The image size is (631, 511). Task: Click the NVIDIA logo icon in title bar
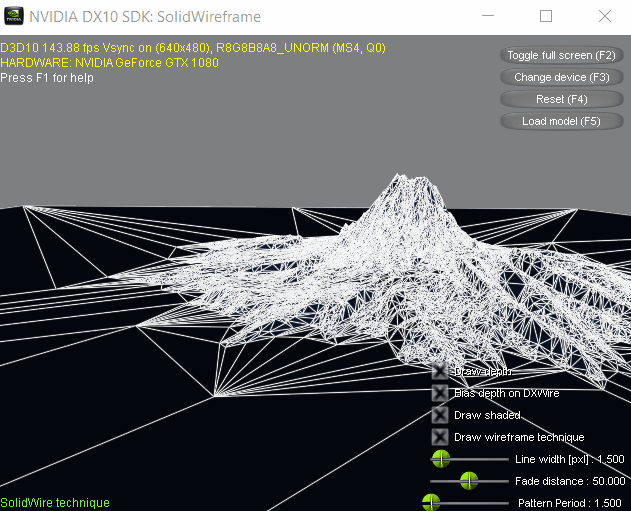coord(14,17)
